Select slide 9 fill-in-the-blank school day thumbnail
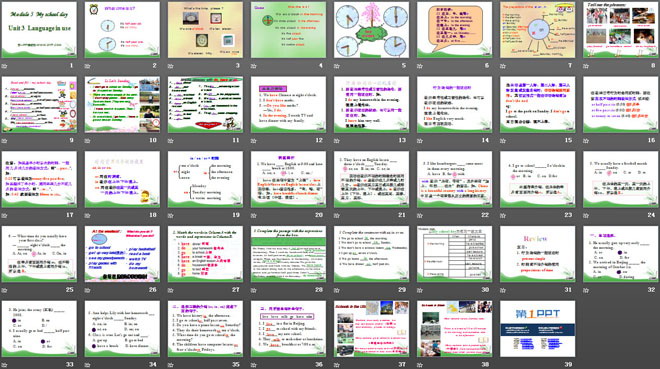Screen dimensions: 660x369 click(39, 105)
